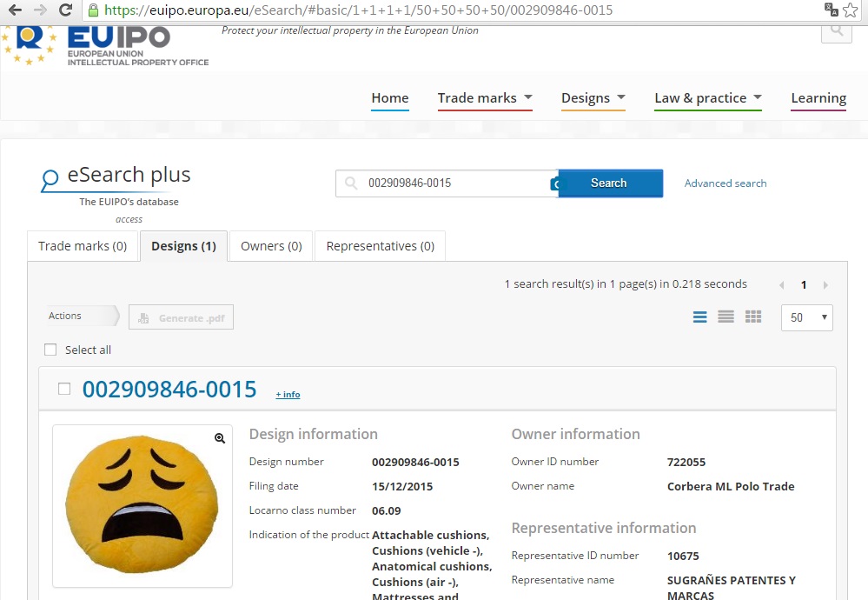Image resolution: width=868 pixels, height=600 pixels.
Task: Click magnifier icon inside search field
Action: pos(351,183)
